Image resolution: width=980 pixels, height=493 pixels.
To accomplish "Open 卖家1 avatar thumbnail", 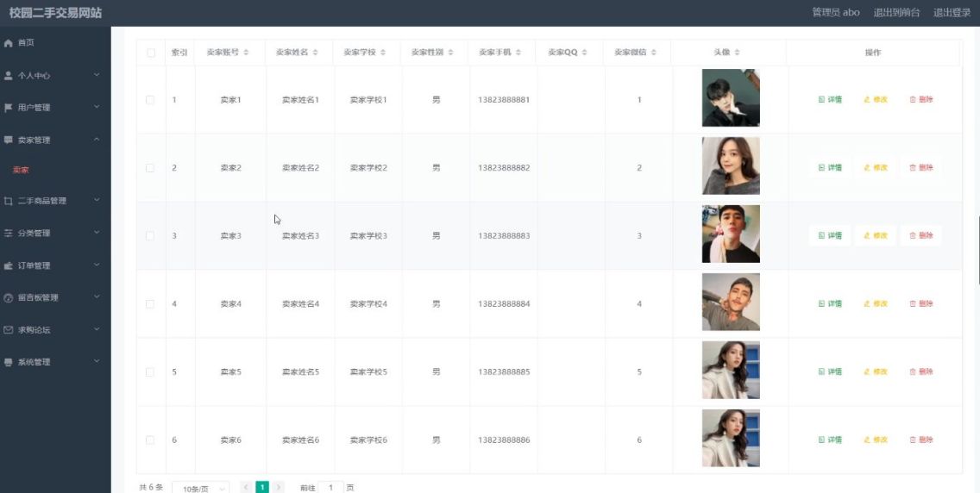I will 731,98.
